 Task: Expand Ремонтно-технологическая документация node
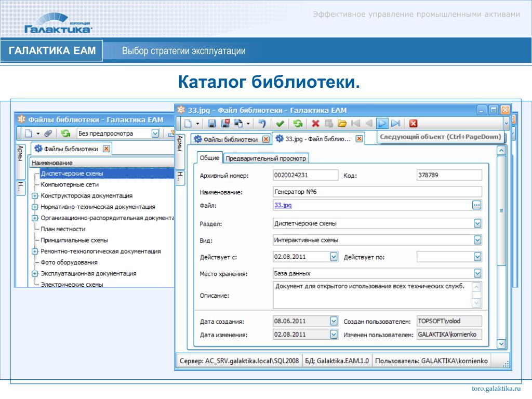coord(35,251)
